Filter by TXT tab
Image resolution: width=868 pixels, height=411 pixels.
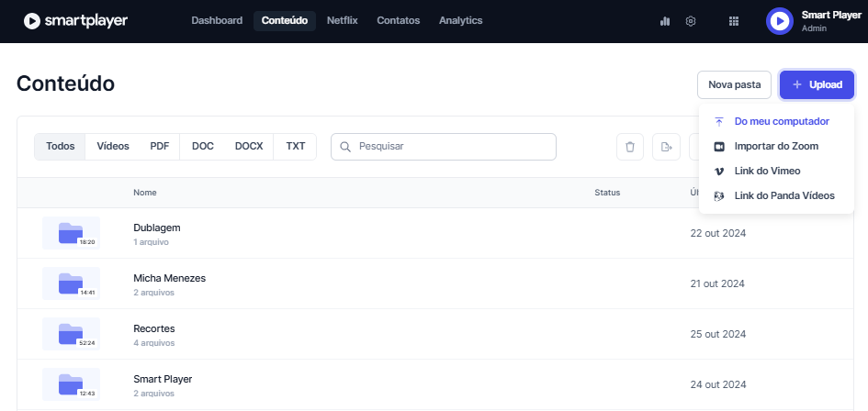click(x=296, y=147)
